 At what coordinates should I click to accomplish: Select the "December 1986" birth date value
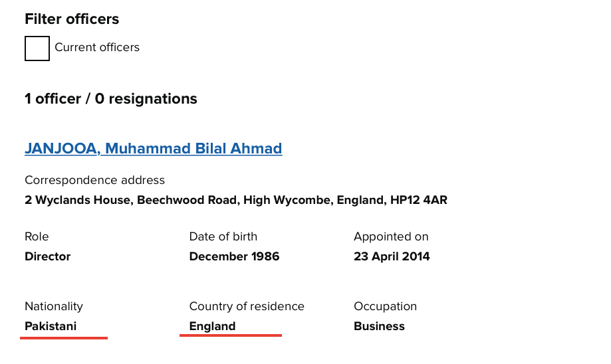tap(234, 256)
